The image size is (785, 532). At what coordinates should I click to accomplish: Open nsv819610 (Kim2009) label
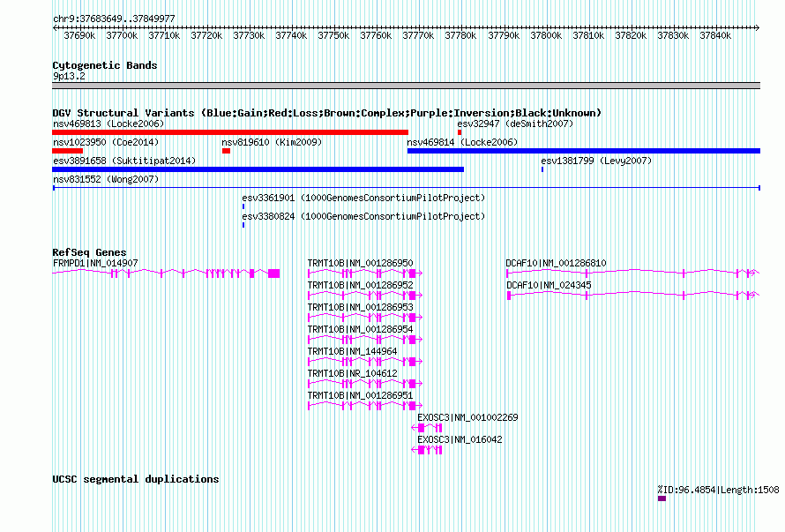pyautogui.click(x=272, y=142)
